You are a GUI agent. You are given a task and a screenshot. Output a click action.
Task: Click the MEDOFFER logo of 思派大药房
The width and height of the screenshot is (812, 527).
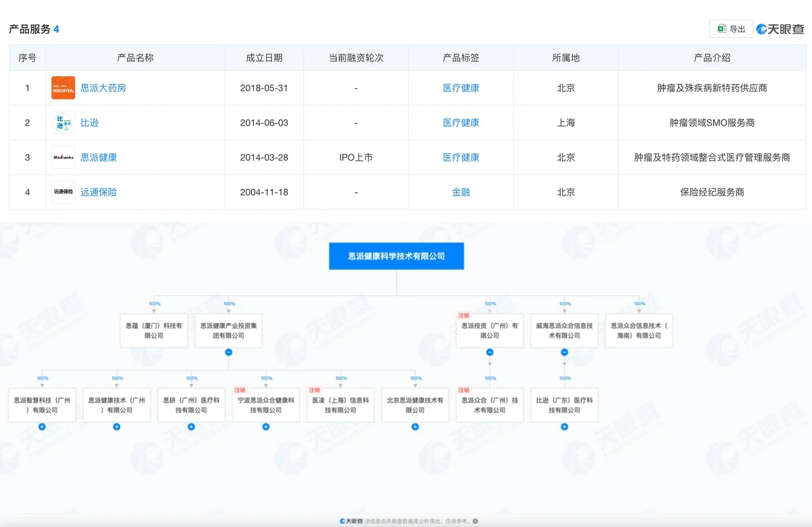click(63, 88)
